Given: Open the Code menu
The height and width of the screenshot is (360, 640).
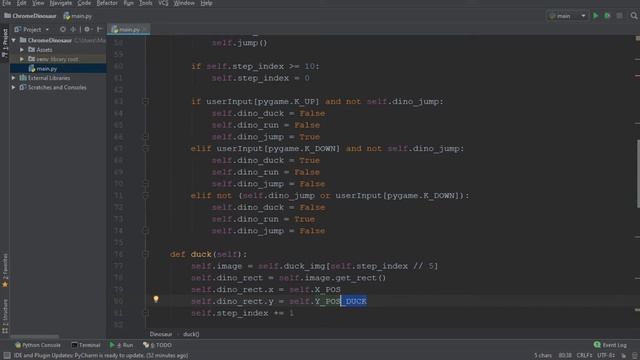Looking at the screenshot, I should tap(84, 3).
